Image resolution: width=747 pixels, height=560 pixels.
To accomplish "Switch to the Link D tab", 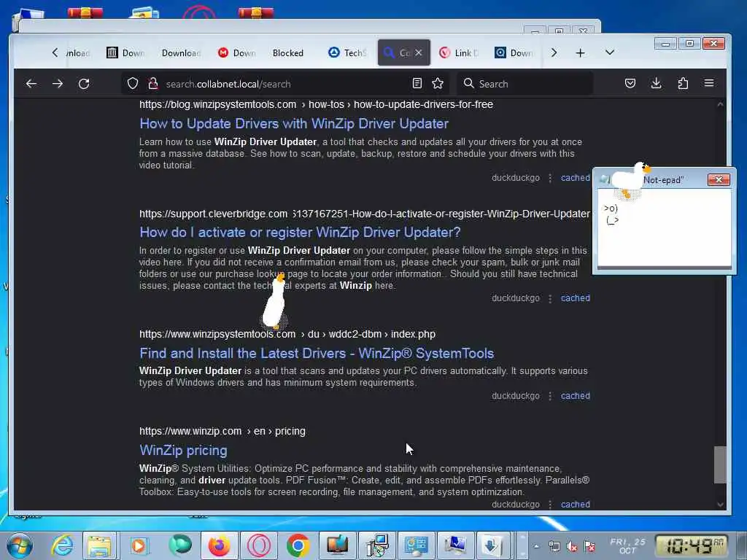I will pyautogui.click(x=459, y=52).
